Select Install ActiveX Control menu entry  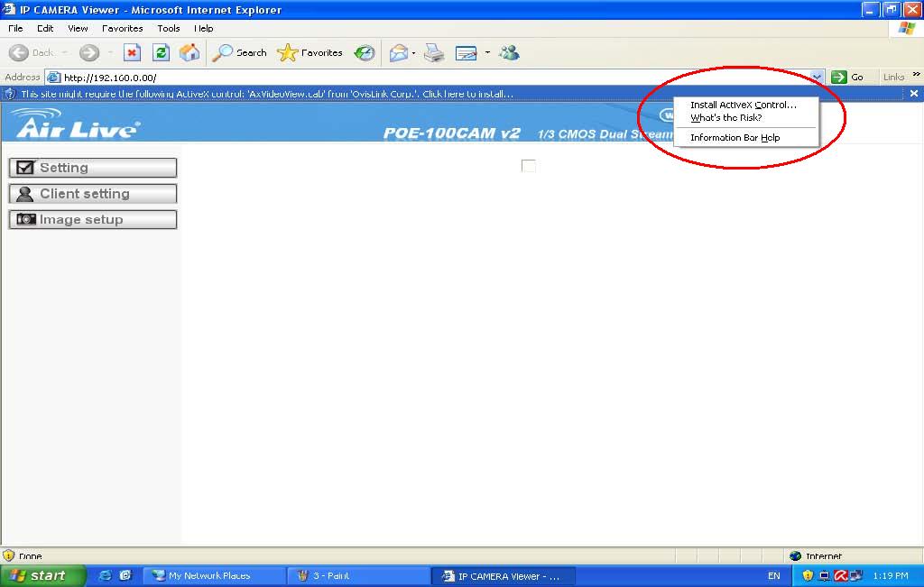pyautogui.click(x=744, y=105)
